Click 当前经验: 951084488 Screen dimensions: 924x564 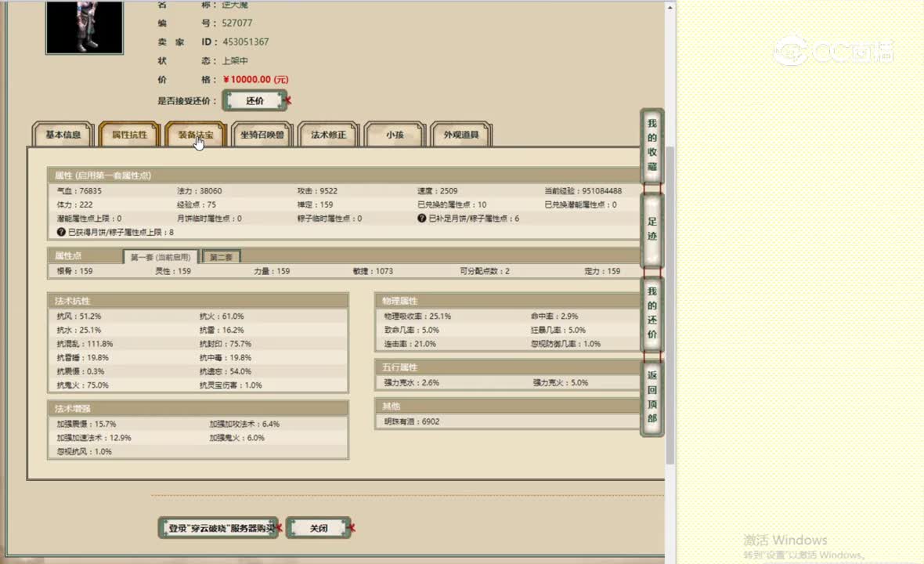pyautogui.click(x=583, y=191)
